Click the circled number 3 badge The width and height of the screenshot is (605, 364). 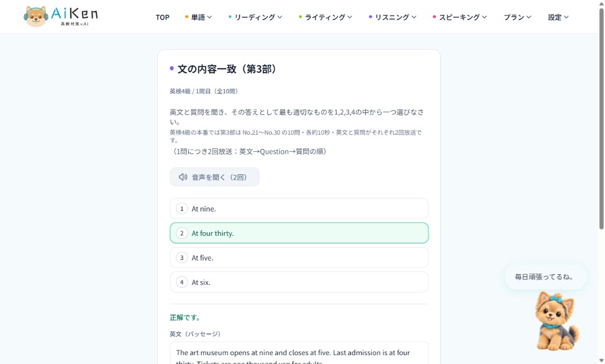tap(182, 258)
